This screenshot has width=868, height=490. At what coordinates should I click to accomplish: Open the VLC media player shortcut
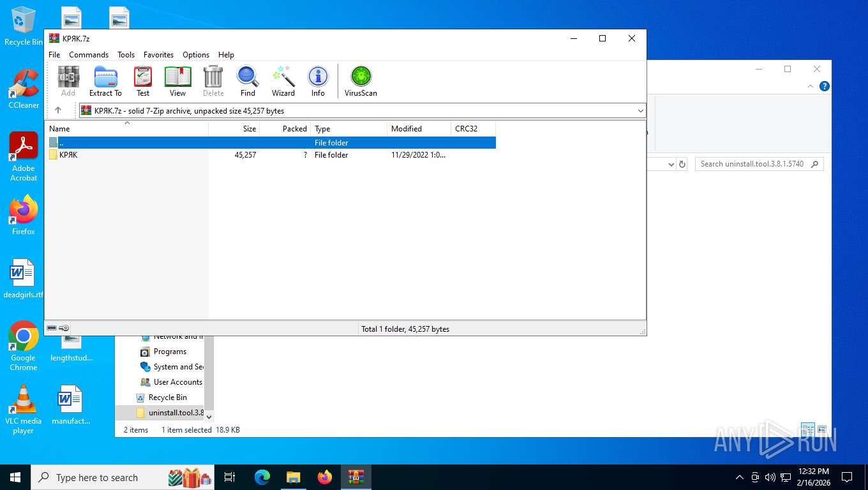pos(24,409)
